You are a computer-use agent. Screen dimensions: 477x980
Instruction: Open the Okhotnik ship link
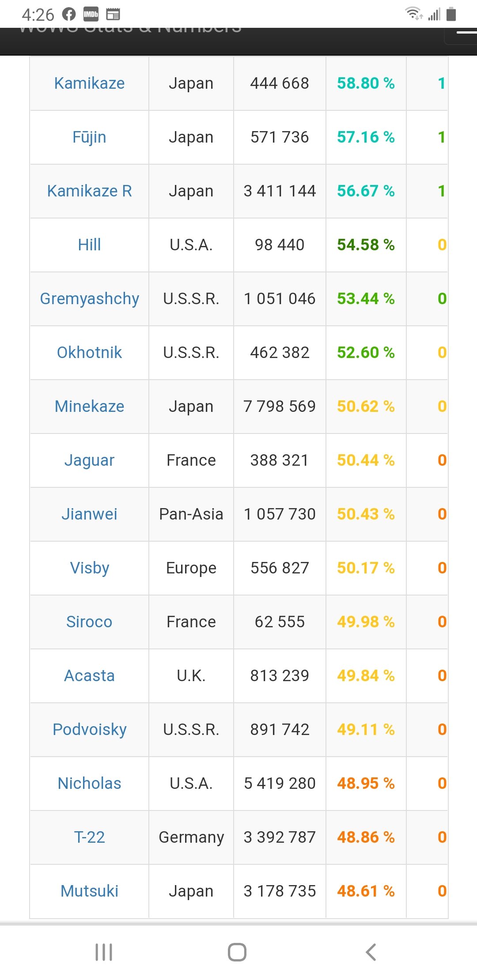tap(89, 353)
